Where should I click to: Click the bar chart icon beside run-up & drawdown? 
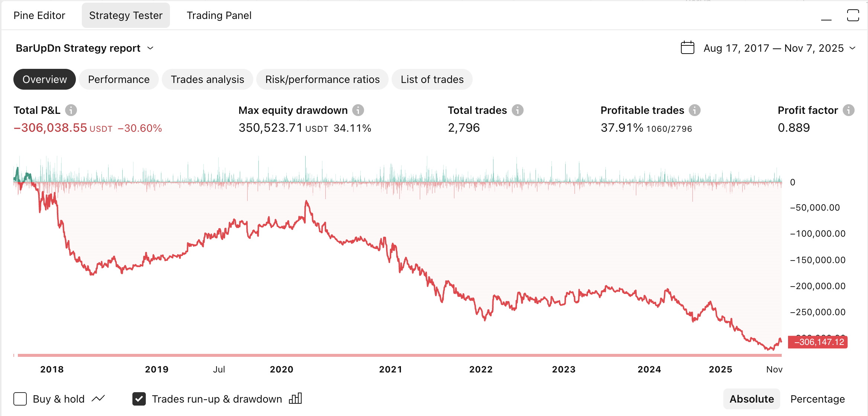tap(295, 399)
